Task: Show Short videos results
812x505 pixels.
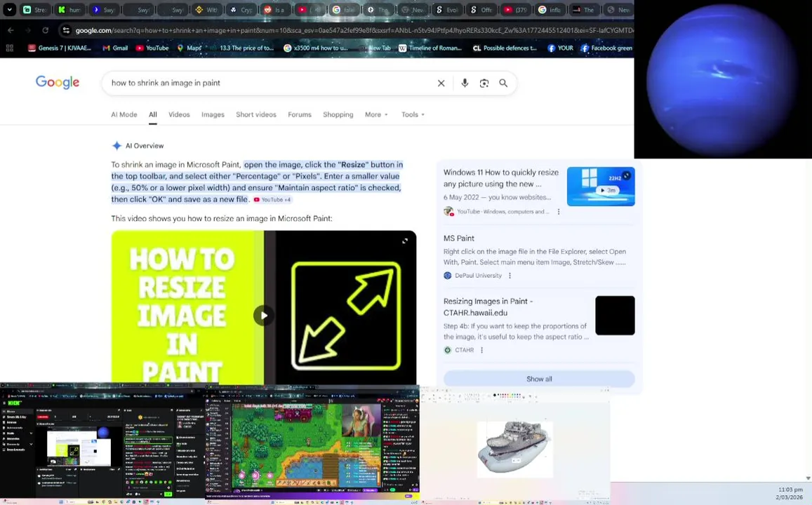Action: [256, 114]
